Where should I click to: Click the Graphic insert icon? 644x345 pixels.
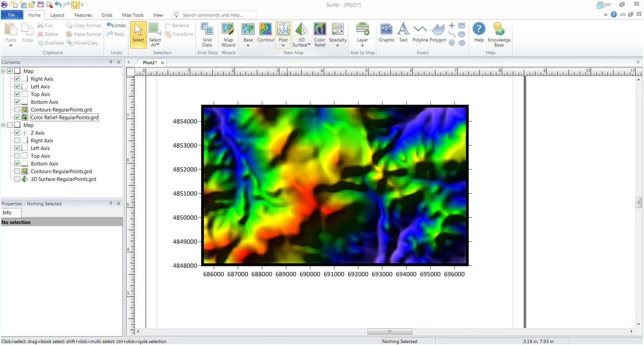386,33
